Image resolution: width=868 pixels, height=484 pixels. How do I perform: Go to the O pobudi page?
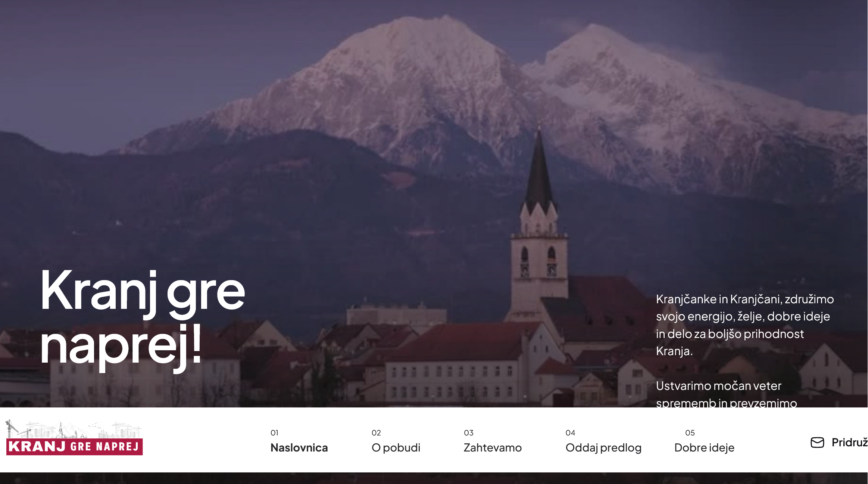(396, 447)
